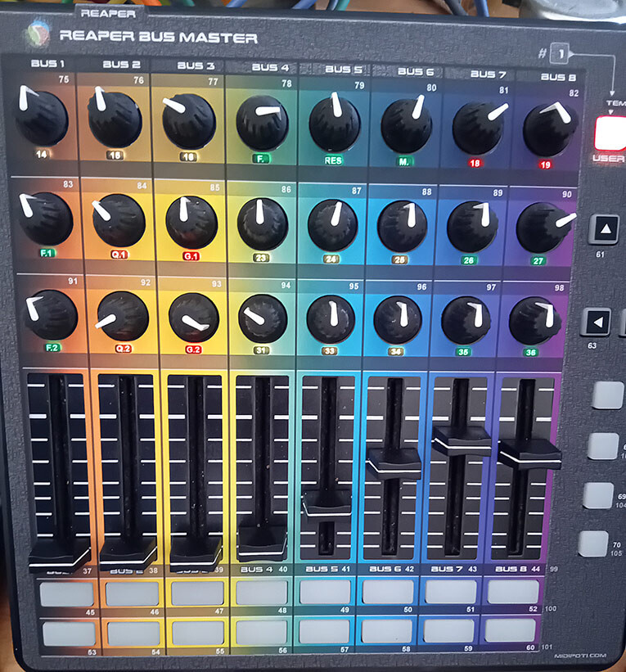The height and width of the screenshot is (672, 626).
Task: Click the knob numbered 94
Action: (262, 319)
